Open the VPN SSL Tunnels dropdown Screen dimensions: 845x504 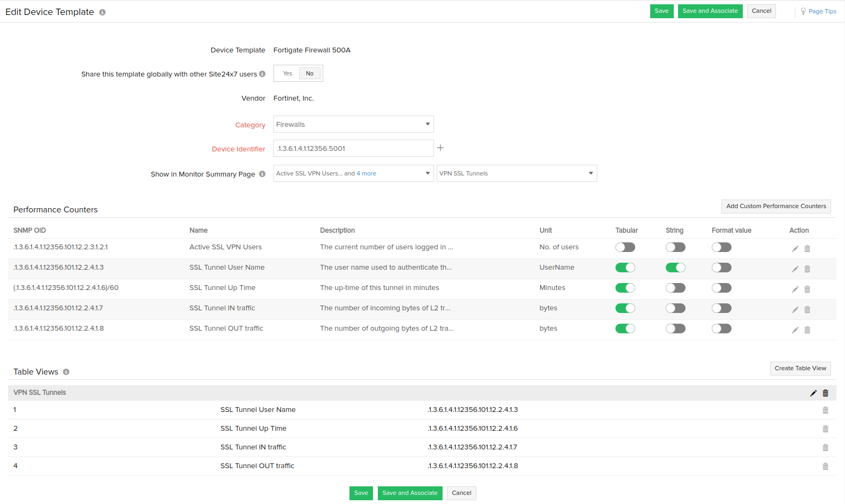pos(516,173)
